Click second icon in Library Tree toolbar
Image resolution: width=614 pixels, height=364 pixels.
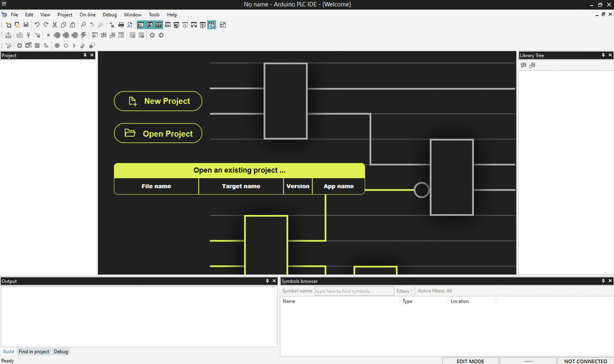(x=532, y=65)
